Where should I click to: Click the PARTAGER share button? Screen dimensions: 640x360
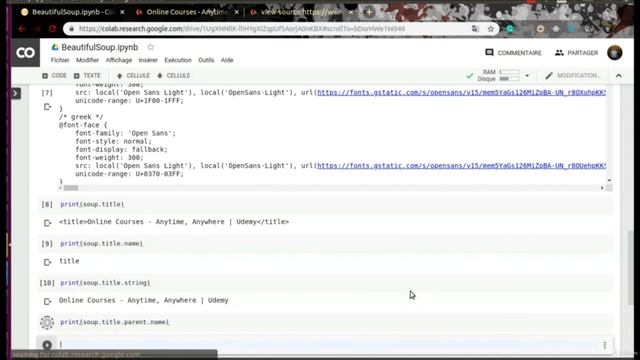pos(576,53)
